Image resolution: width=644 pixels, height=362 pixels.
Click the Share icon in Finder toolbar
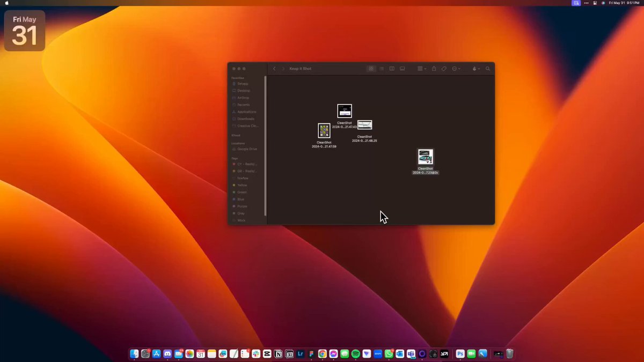pyautogui.click(x=434, y=69)
